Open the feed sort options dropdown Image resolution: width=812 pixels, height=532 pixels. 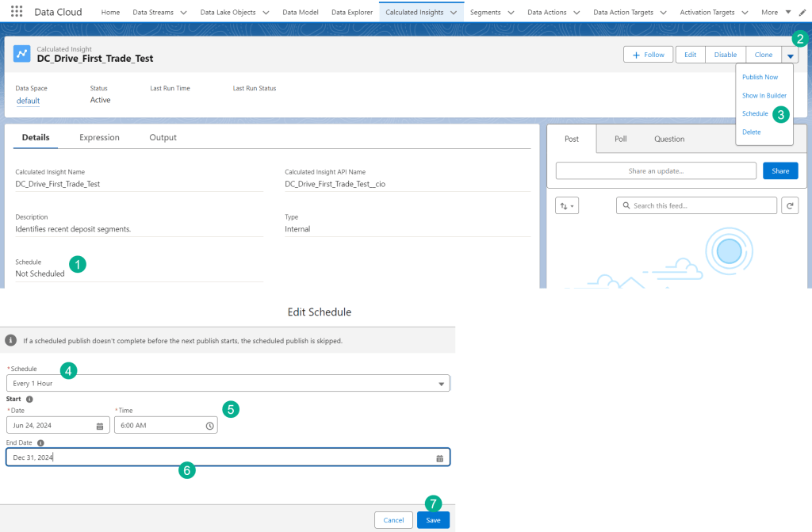coord(568,205)
